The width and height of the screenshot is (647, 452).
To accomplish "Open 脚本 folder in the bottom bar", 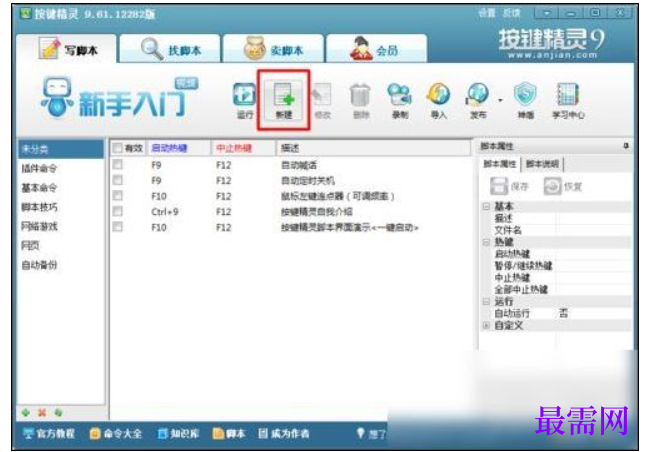I will tap(229, 433).
